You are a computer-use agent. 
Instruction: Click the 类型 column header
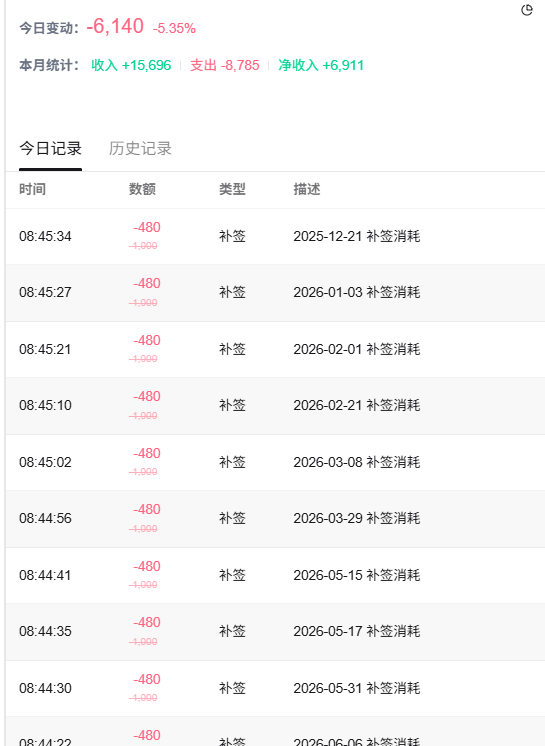pos(232,189)
